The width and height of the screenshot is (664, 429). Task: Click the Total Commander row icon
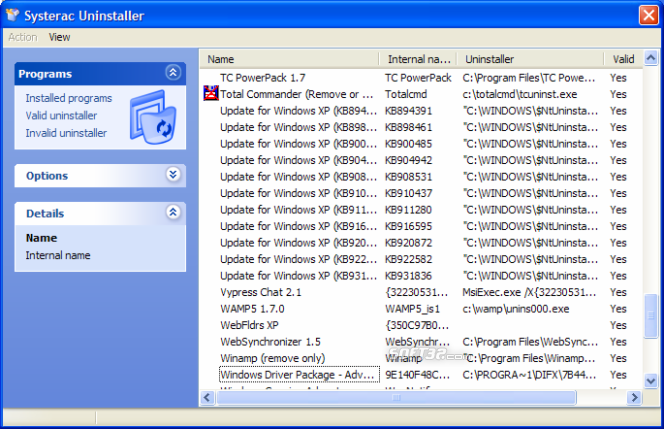(x=211, y=93)
